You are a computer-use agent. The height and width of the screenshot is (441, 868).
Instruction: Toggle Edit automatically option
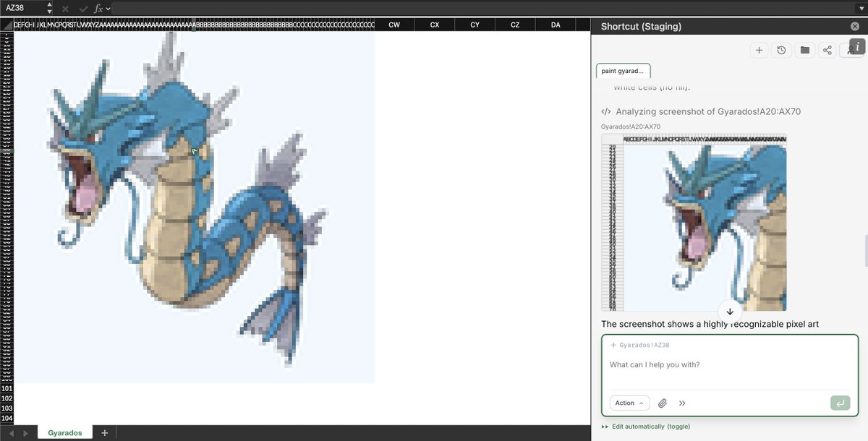coord(646,427)
